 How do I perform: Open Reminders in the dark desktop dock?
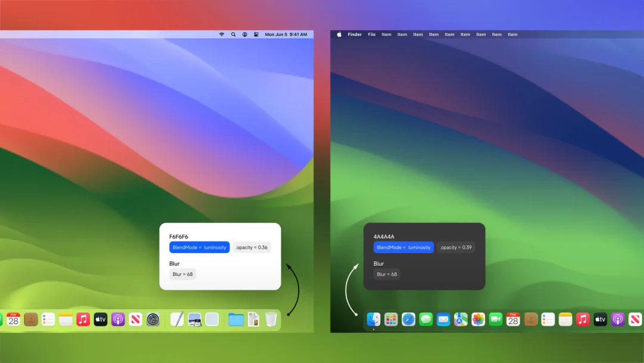pos(548,319)
